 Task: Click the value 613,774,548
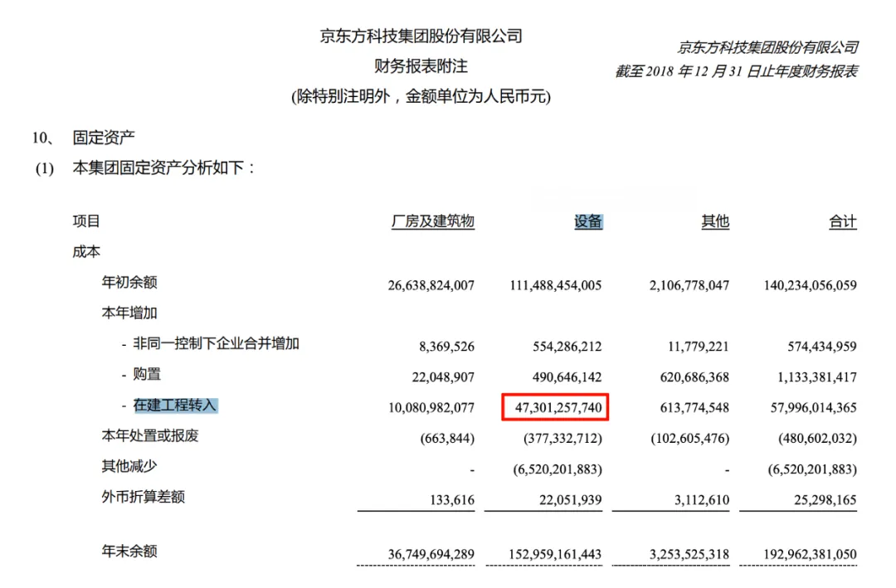pos(694,407)
